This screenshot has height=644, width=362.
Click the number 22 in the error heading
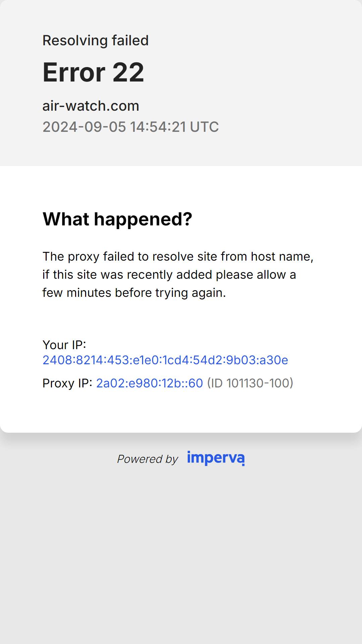coord(128,72)
